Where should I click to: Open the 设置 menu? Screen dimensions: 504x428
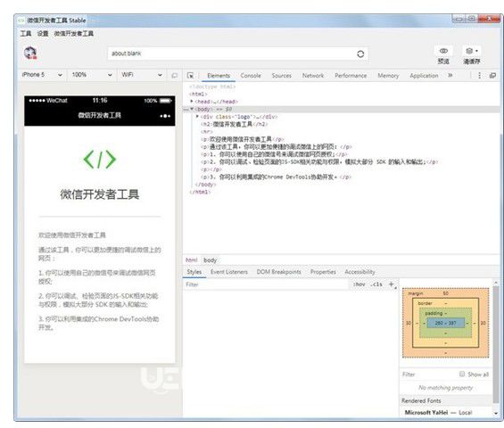click(43, 33)
